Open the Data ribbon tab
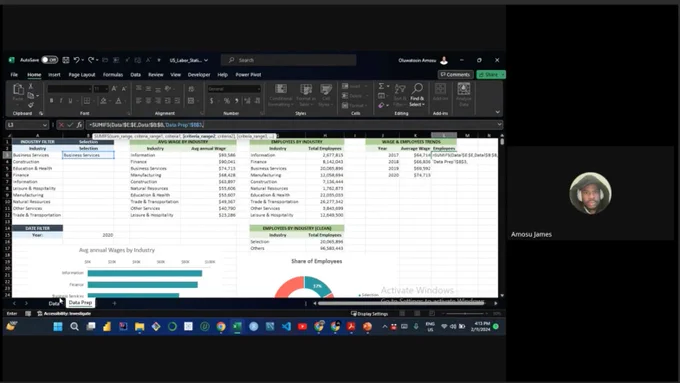Image resolution: width=680 pixels, height=383 pixels. 135,75
